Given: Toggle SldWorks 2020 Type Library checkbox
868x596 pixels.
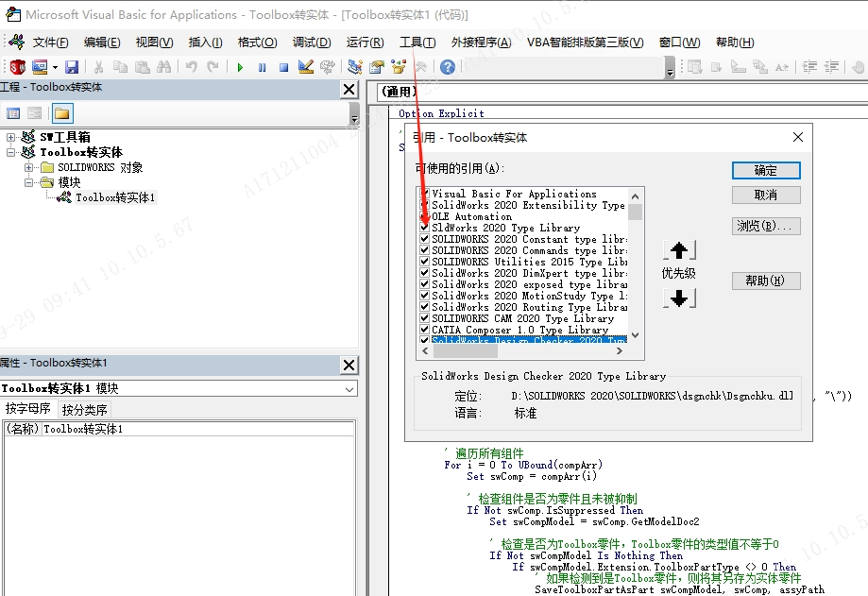Looking at the screenshot, I should 425,228.
